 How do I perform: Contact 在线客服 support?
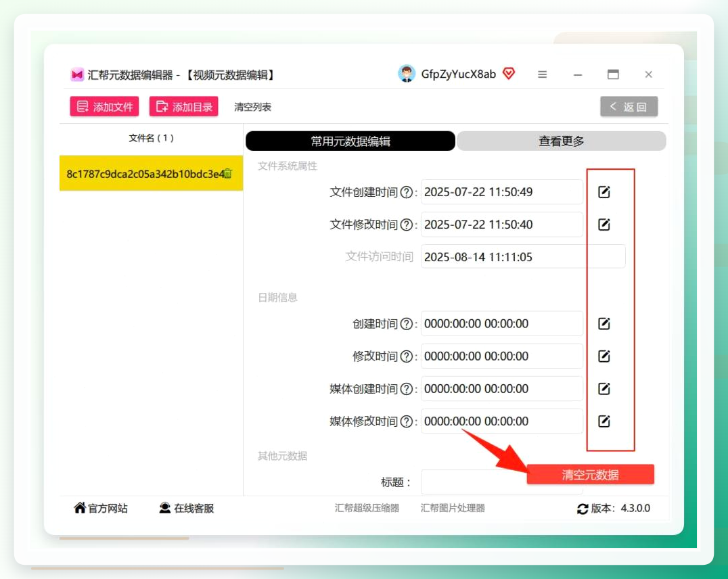click(187, 509)
